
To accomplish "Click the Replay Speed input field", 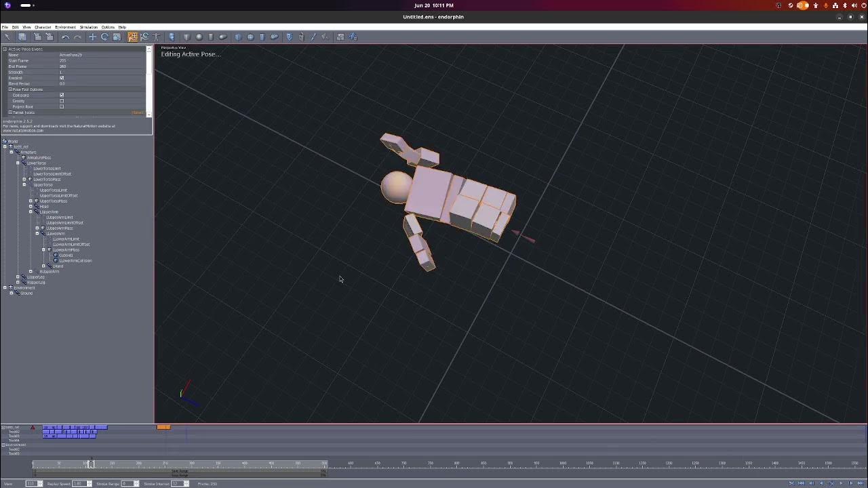I will tap(81, 484).
